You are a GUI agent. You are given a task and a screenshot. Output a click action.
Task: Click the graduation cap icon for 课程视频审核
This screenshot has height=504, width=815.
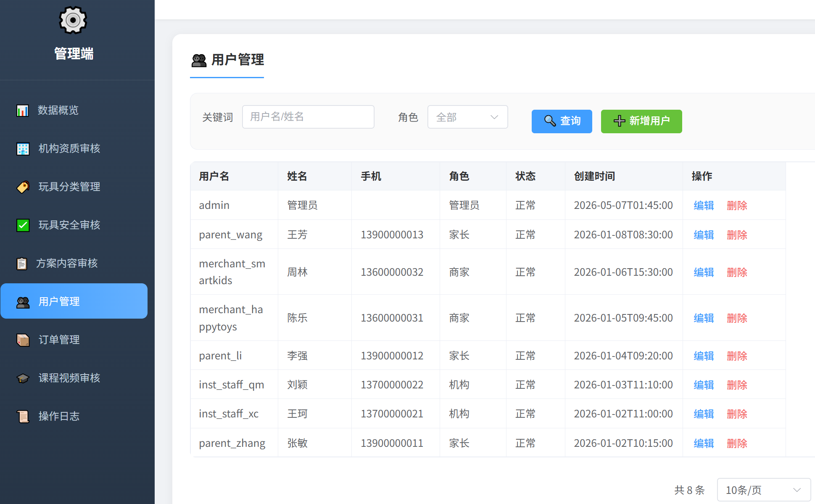pyautogui.click(x=23, y=378)
